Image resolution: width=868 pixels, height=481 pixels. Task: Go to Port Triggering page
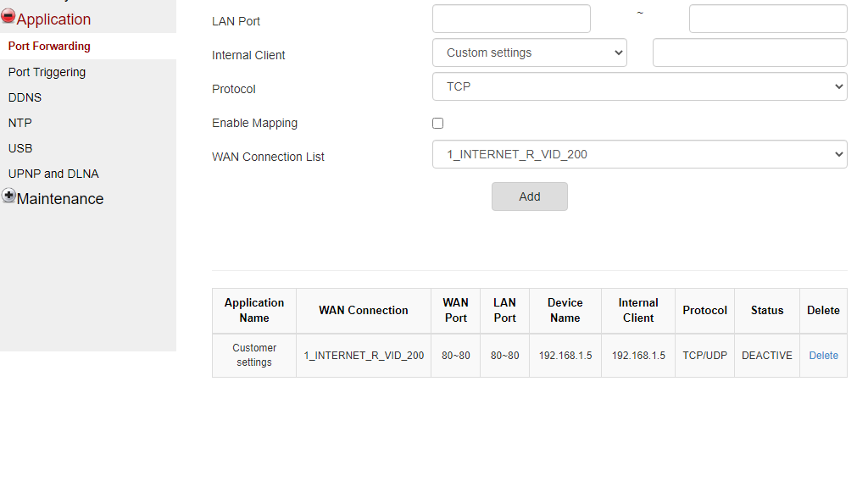47,72
